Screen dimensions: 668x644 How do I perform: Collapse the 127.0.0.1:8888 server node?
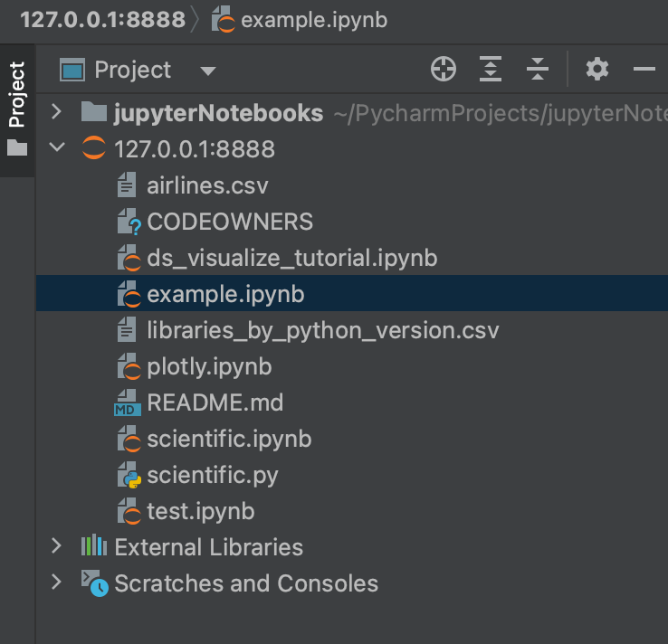[57, 148]
